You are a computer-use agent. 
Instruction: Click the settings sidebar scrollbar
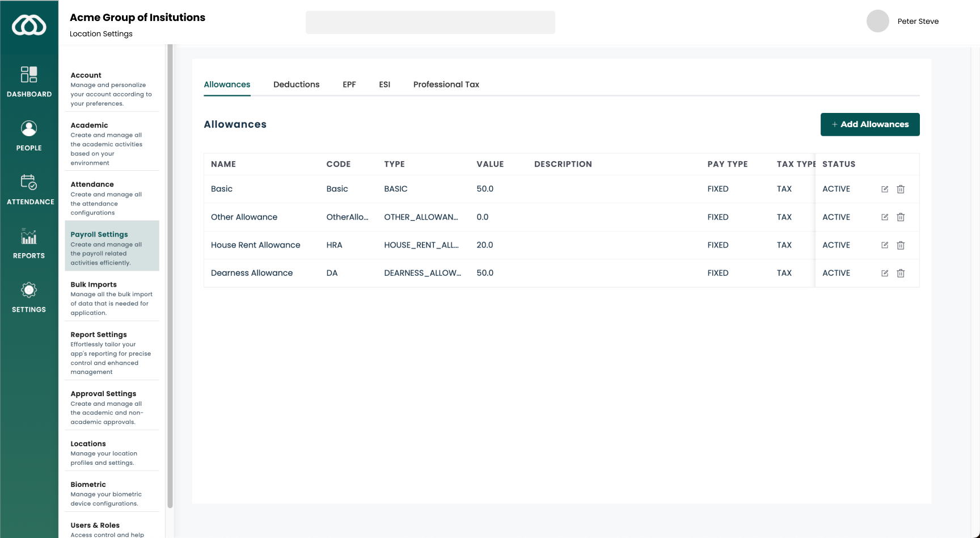pos(170,276)
